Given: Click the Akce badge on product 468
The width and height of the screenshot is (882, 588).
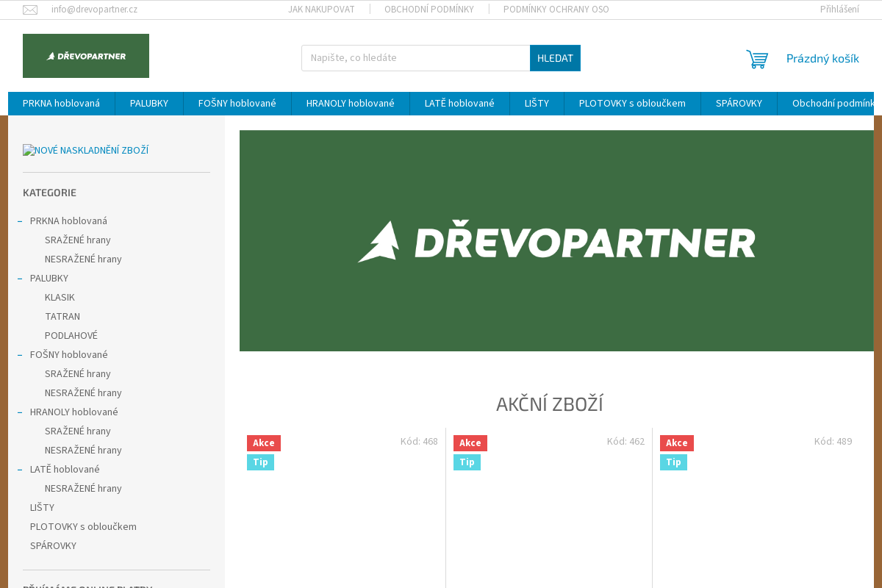Looking at the screenshot, I should tap(264, 443).
